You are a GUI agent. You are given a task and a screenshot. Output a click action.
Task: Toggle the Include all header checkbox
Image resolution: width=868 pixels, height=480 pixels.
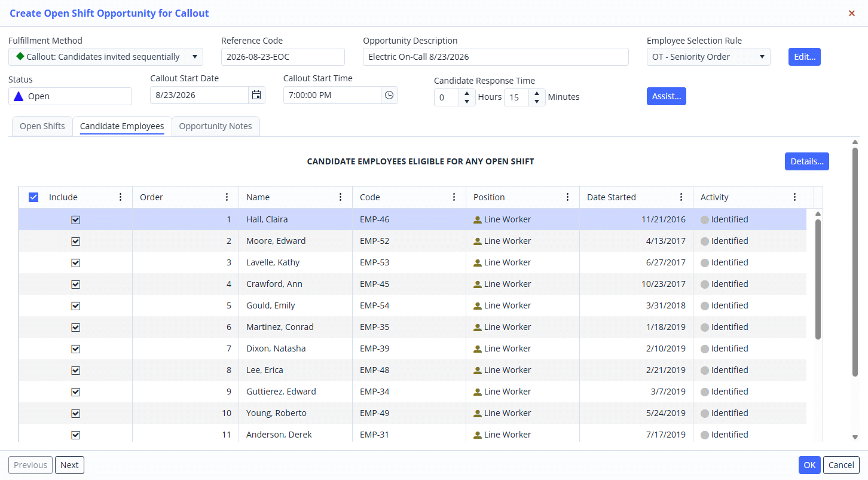(x=33, y=197)
